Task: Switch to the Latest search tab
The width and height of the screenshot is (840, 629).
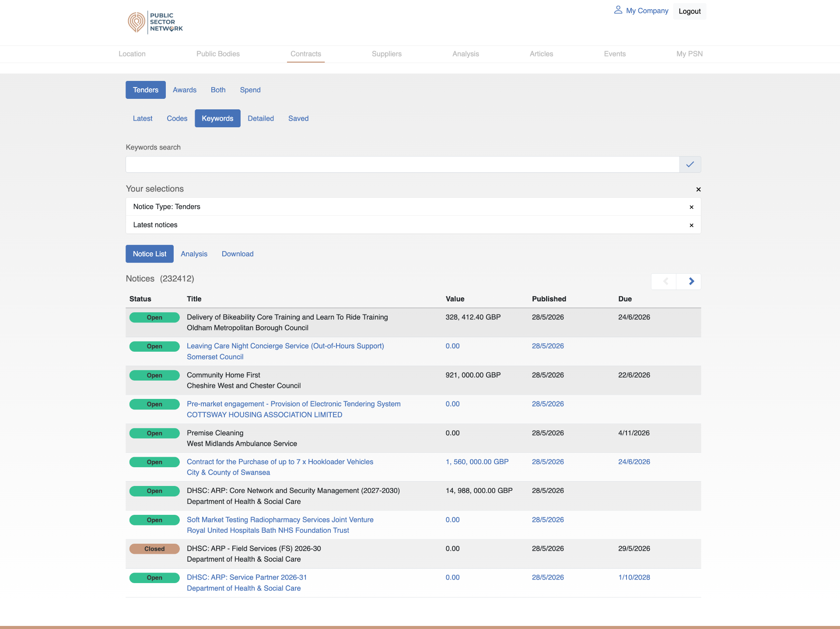Action: (143, 118)
